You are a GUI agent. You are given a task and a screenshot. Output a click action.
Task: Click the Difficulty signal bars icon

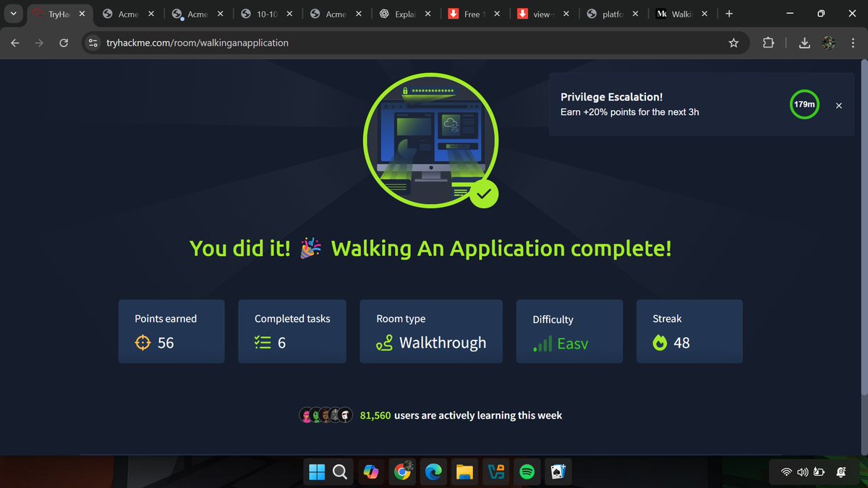(x=542, y=344)
